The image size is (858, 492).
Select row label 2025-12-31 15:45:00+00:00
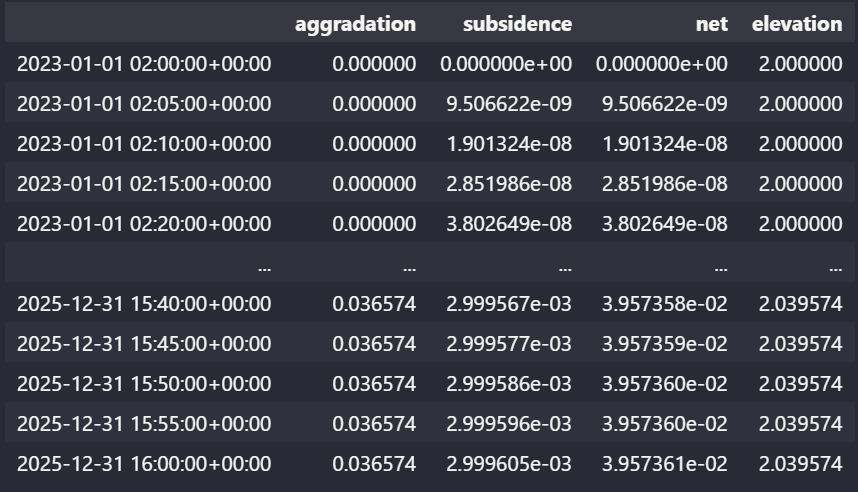click(144, 344)
